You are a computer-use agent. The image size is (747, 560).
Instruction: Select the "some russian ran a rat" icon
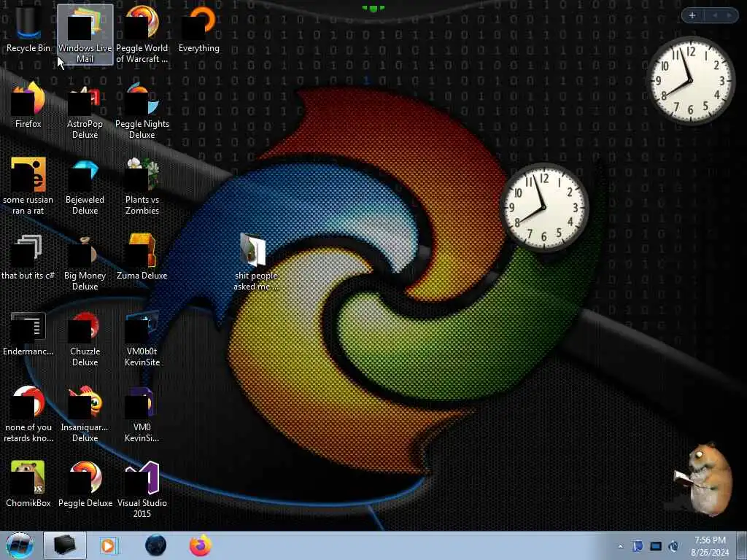click(28, 186)
